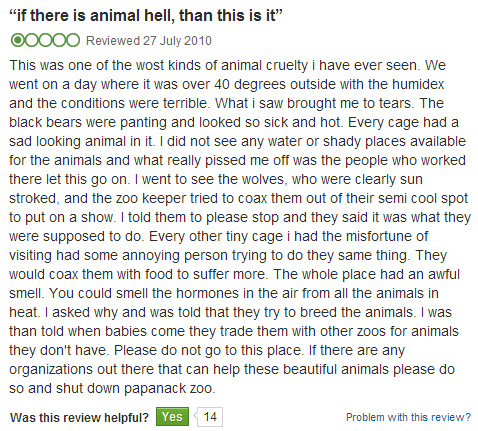Click the fourth rating circle

(59, 40)
